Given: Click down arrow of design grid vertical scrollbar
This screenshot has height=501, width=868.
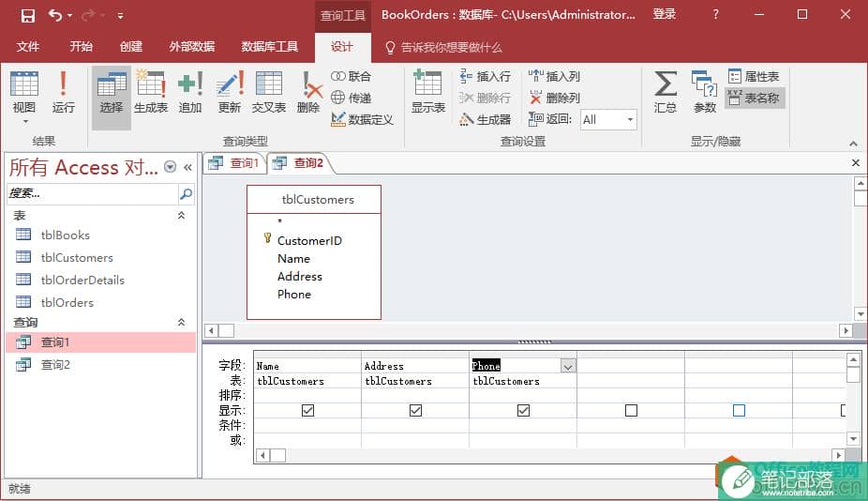Looking at the screenshot, I should click(x=853, y=439).
